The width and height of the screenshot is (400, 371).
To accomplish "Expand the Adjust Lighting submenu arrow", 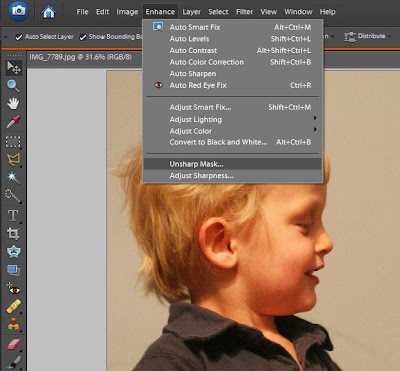I will [x=315, y=118].
